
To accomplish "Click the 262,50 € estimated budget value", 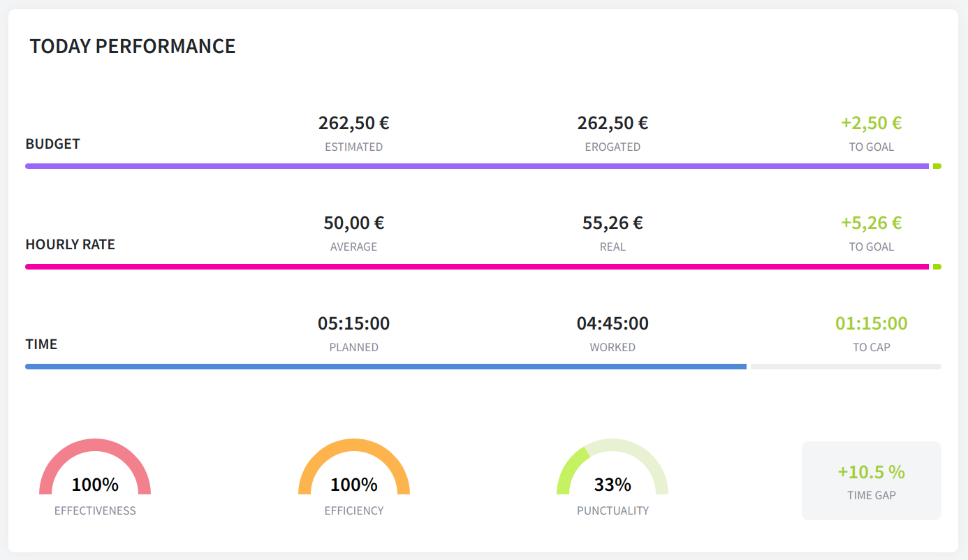I will tap(354, 123).
